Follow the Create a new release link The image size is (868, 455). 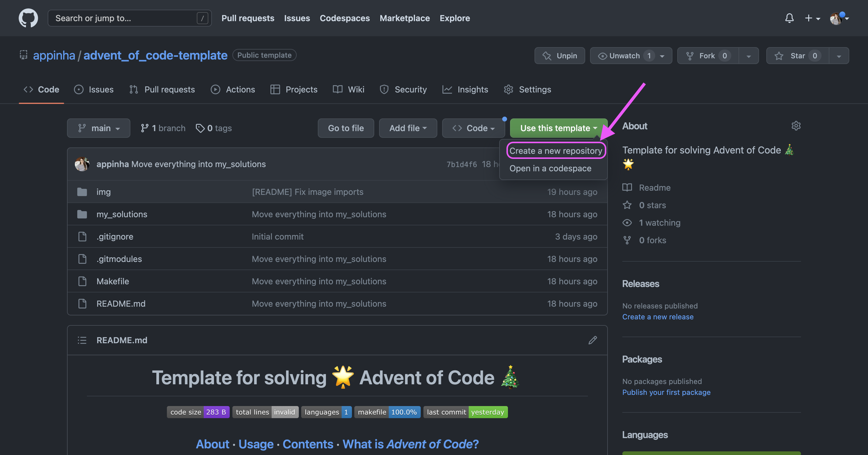tap(657, 317)
